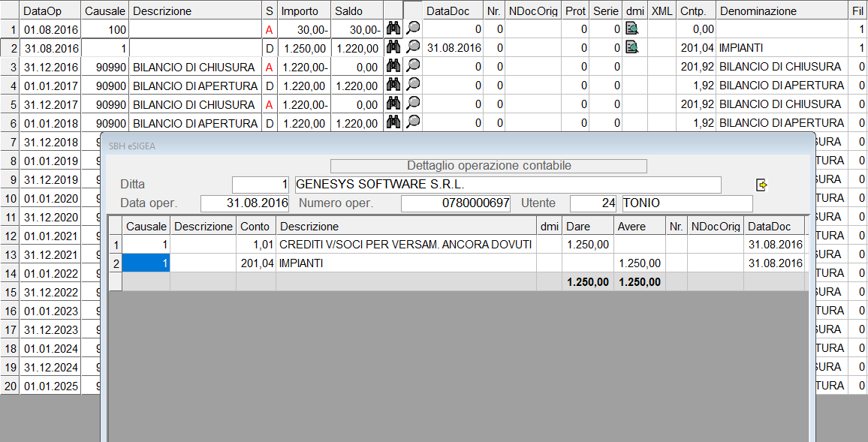Click the Dare column header in detail grid
This screenshot has height=442, width=868.
coord(587,226)
